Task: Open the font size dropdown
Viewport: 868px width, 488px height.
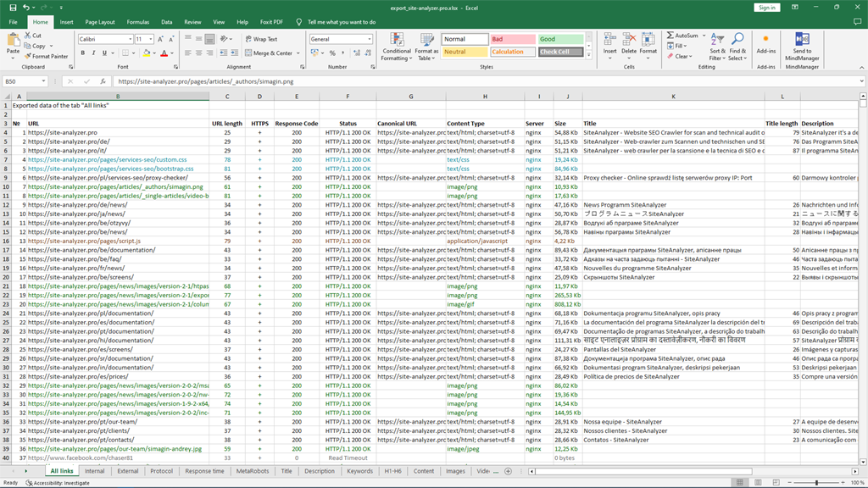Action: coord(151,39)
